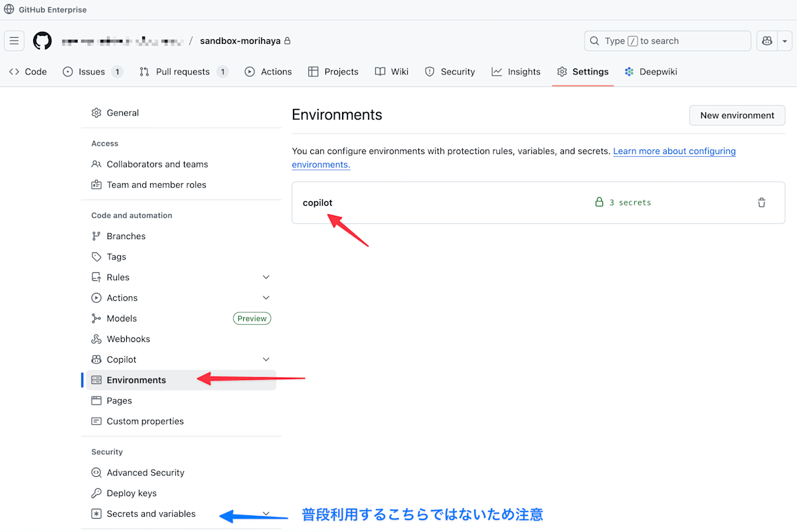Click the Issues counter badge showing 1

[x=117, y=72]
